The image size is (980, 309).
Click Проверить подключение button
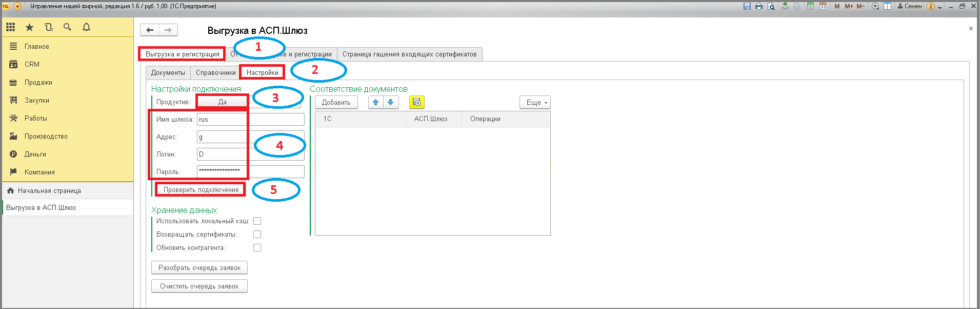[201, 189]
